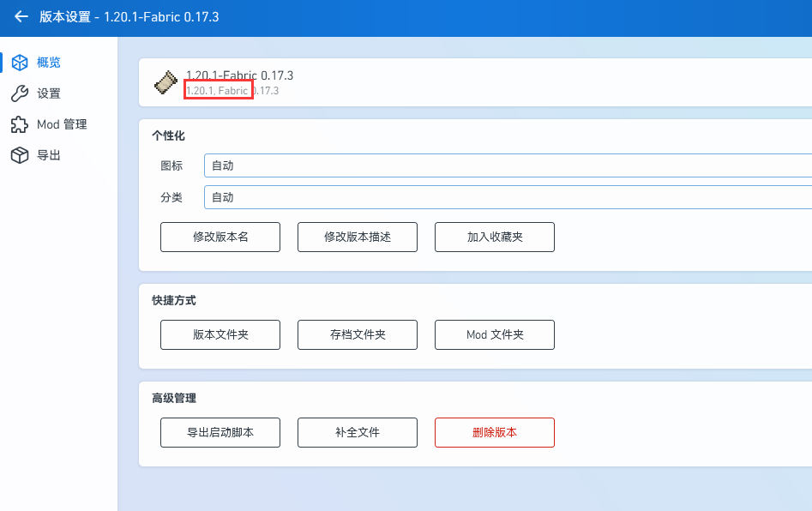This screenshot has height=511, width=812.
Task: Expand the 图标 dropdown set to 自动
Action: pyautogui.click(x=508, y=166)
